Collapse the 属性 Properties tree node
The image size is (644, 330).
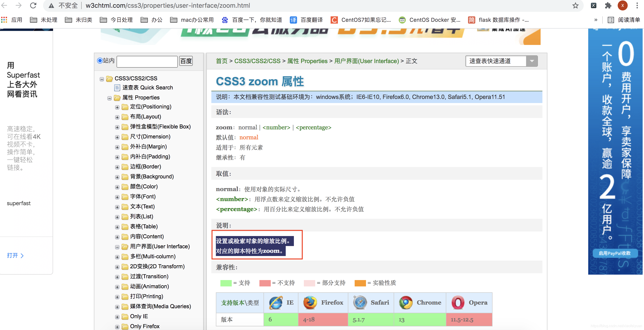(109, 98)
